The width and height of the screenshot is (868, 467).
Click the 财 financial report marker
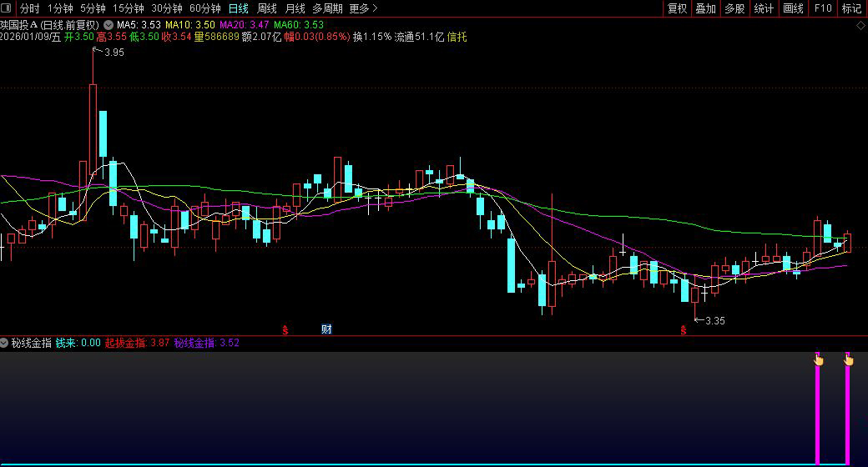pos(326,329)
